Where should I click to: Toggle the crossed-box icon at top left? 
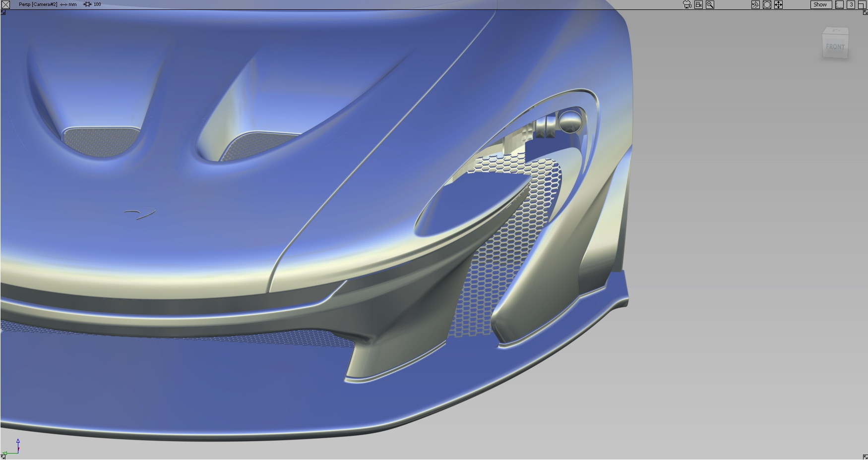pos(5,4)
